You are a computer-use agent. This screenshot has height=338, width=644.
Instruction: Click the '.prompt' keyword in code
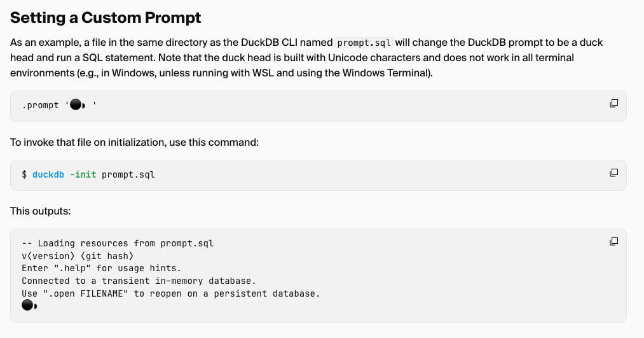[x=40, y=105]
